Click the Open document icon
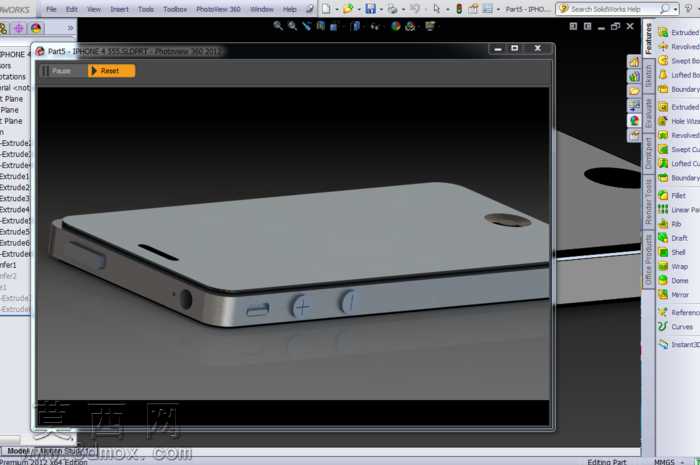Viewport: 700px width, 465px height. 348,8
